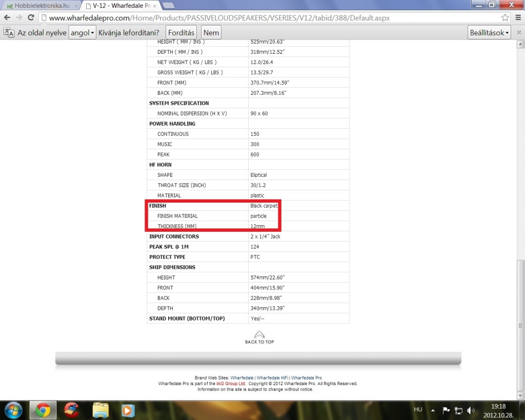Viewport: 525px width, 420px height.
Task: Open the paint brush app in the taskbar
Action: point(71,410)
